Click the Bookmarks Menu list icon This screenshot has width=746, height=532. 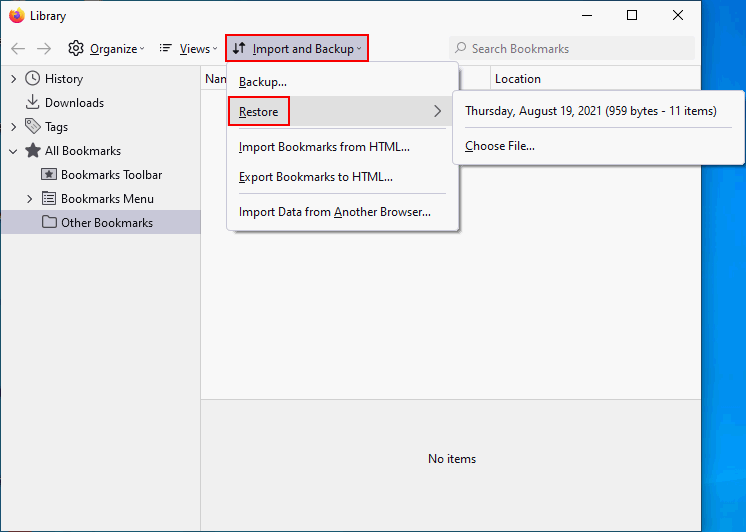pos(49,198)
